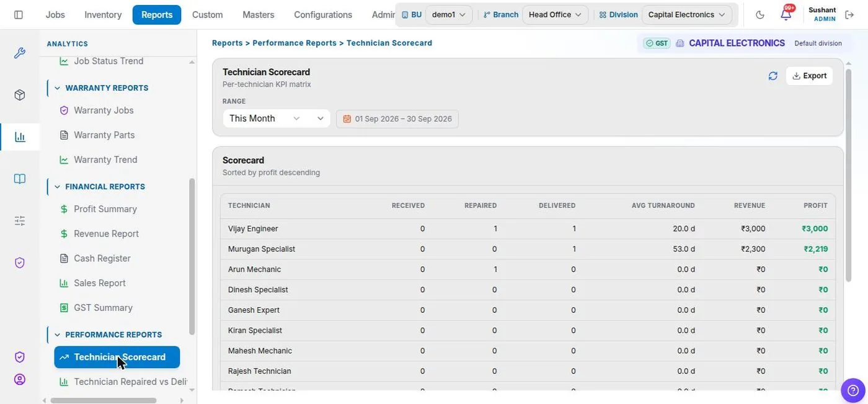Click the 01 Sep – 30 Sep date field

397,119
